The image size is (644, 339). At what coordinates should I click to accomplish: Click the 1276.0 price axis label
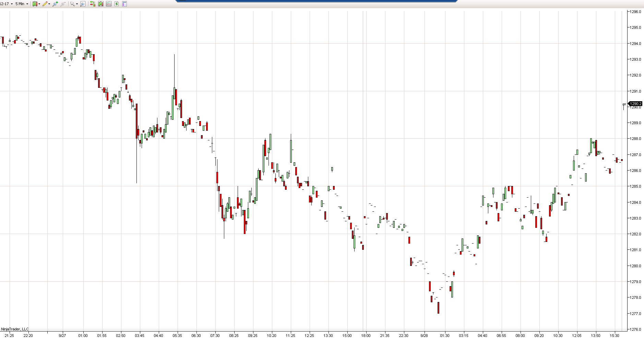[635, 329]
